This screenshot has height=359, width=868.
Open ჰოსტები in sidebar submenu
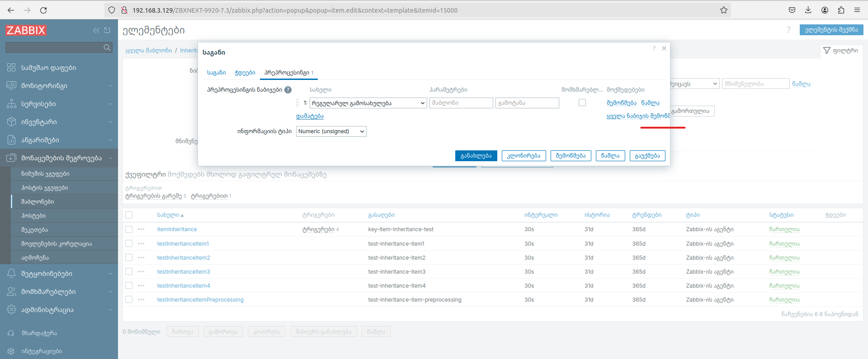point(33,215)
